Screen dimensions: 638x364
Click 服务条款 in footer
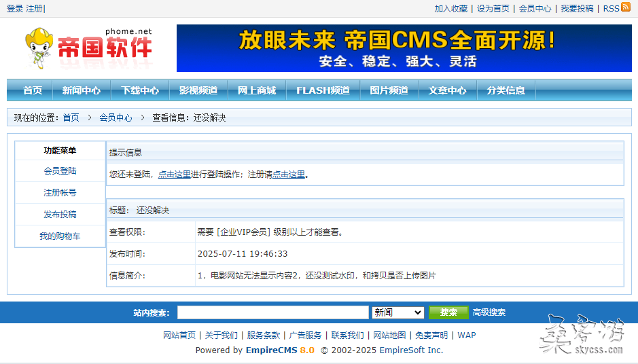(263, 335)
